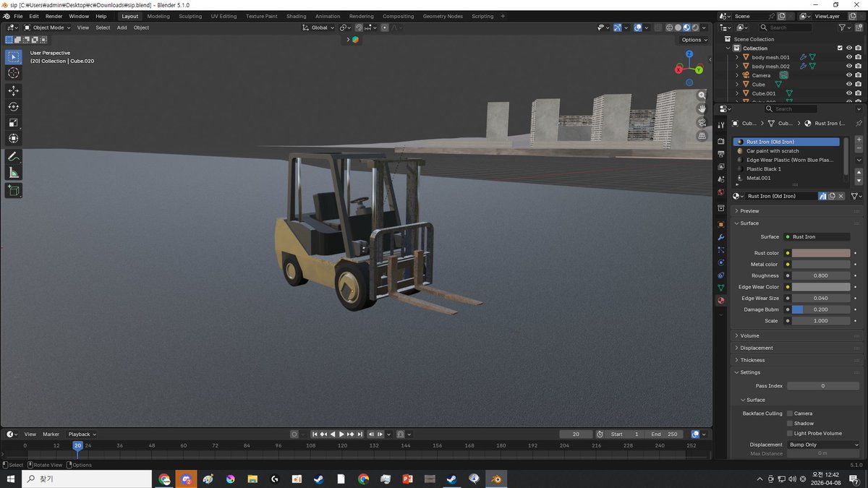Toggle Cube.001 viewport visibility eye

tap(849, 93)
